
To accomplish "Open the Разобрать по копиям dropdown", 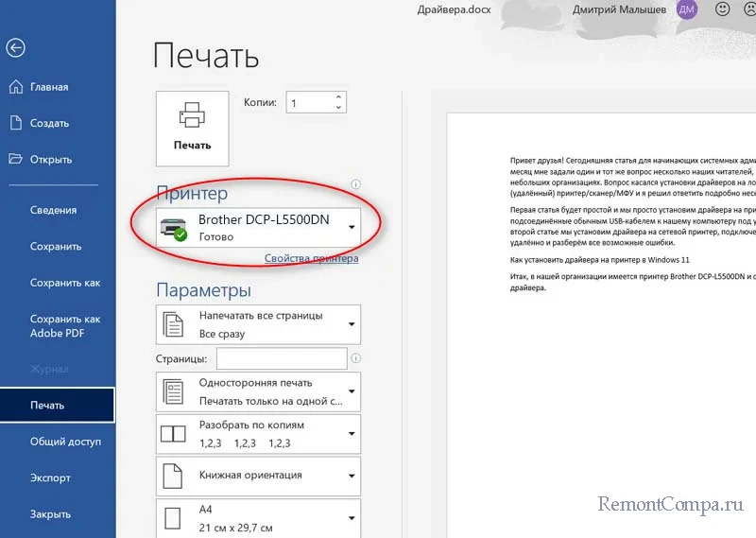I will pos(352,434).
